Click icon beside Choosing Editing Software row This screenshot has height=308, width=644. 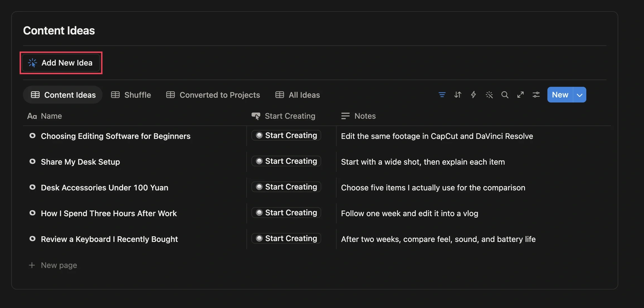(32, 136)
